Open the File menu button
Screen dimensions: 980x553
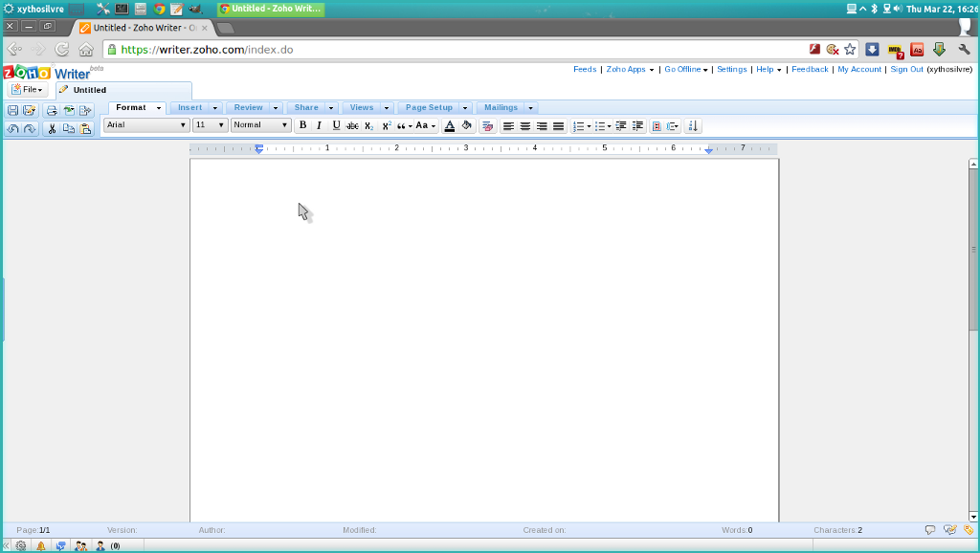click(x=28, y=90)
